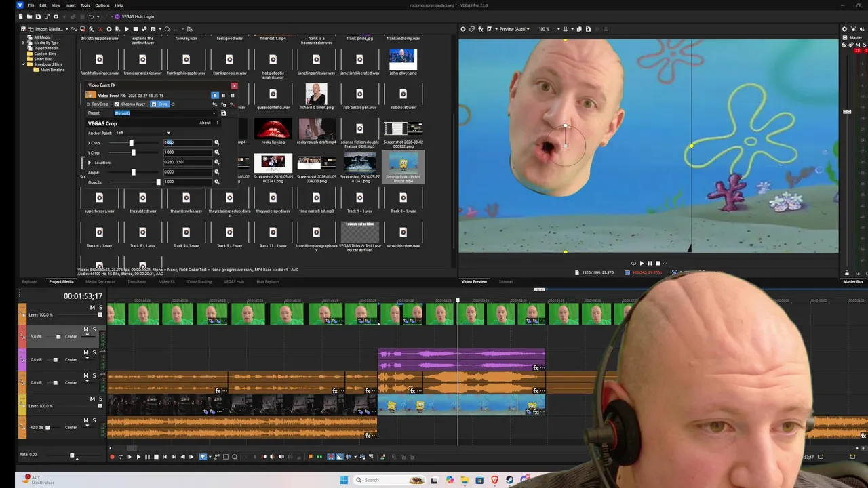Click Pause in timeline transport
The height and width of the screenshot is (488, 868).
147,457
